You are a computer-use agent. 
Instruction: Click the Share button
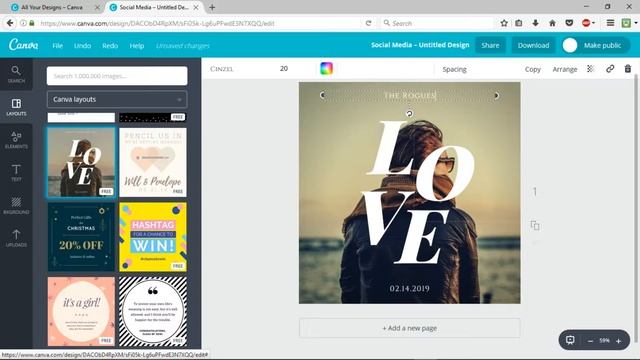tap(490, 45)
